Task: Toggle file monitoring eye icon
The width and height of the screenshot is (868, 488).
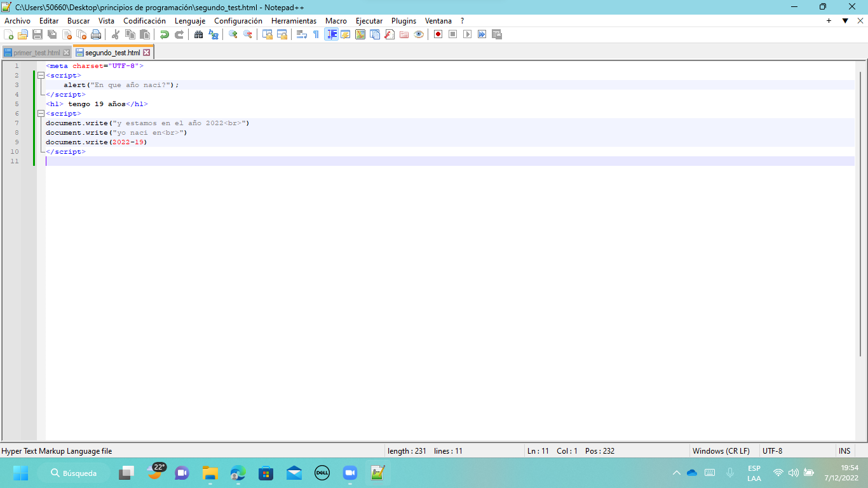Action: (x=419, y=34)
